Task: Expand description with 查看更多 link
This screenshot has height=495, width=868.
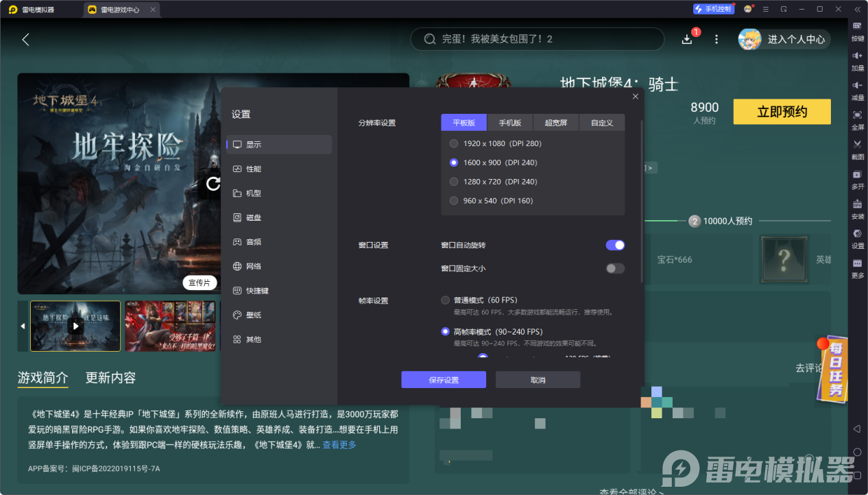Action: tap(339, 445)
